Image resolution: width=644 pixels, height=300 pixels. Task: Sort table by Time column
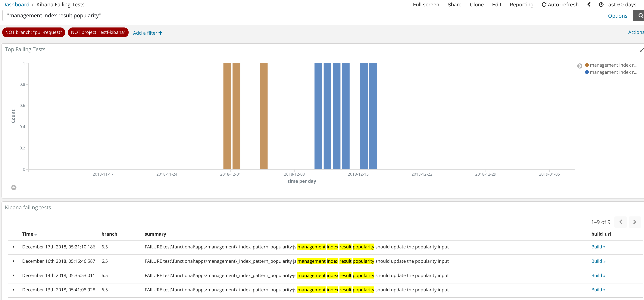tap(30, 234)
